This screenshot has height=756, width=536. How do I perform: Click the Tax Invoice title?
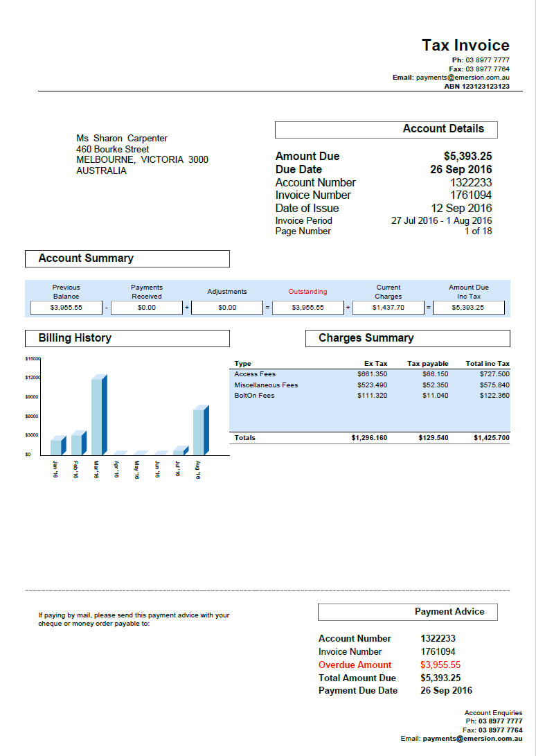465,46
